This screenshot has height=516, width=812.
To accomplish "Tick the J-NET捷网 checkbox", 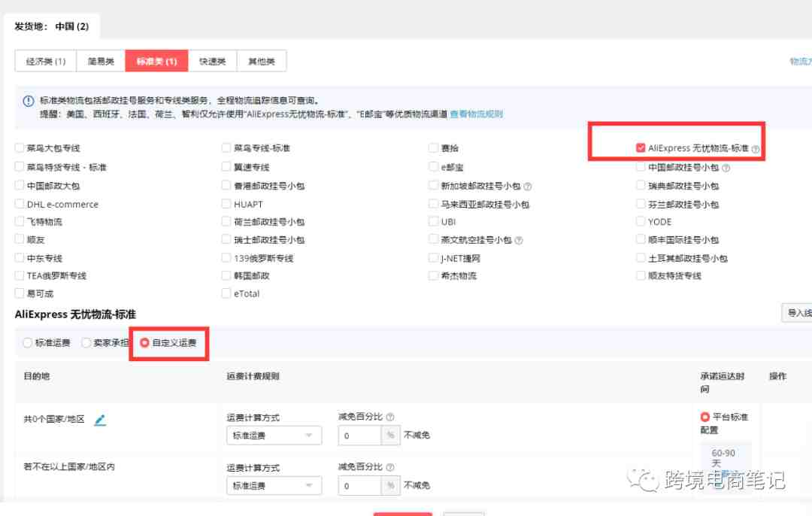I will tap(434, 258).
